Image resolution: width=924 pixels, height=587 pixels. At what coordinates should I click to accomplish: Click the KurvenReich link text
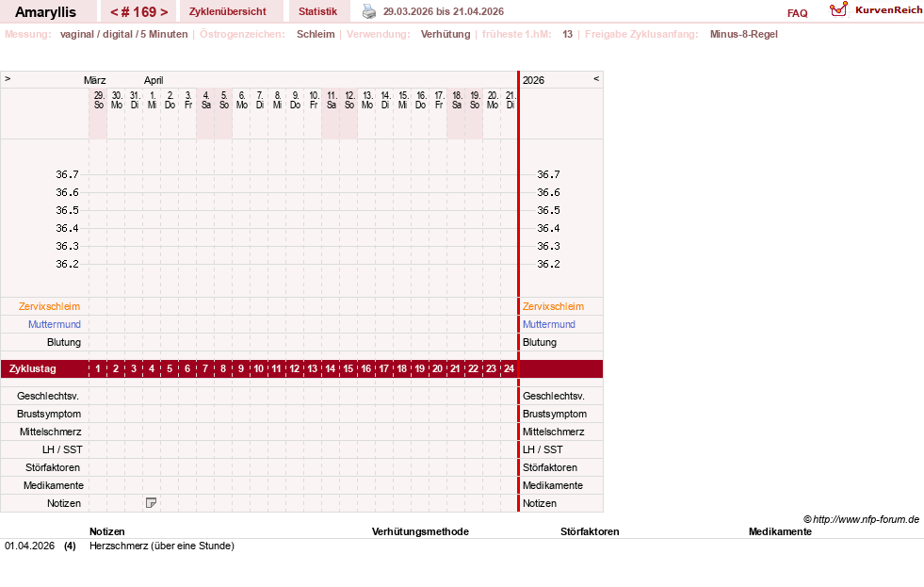[888, 10]
